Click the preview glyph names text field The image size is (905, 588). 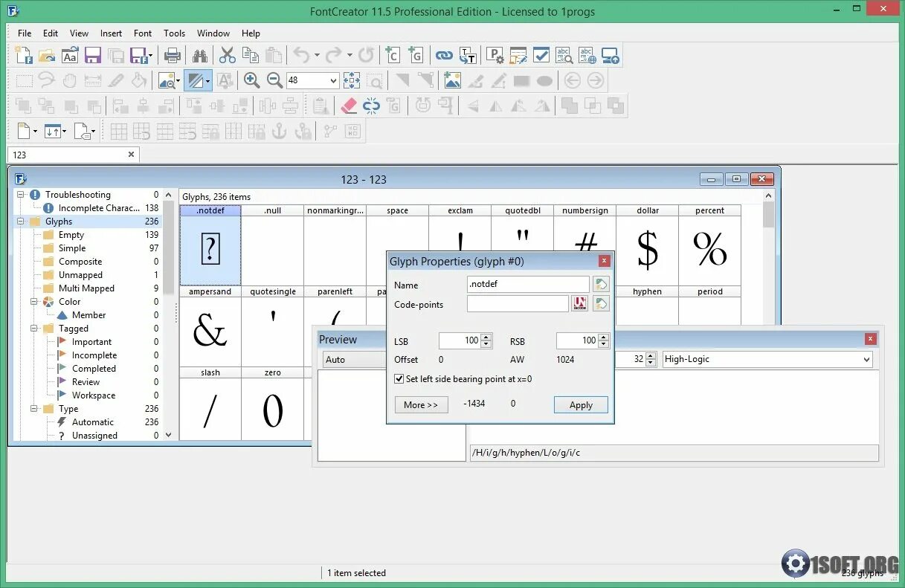[674, 453]
